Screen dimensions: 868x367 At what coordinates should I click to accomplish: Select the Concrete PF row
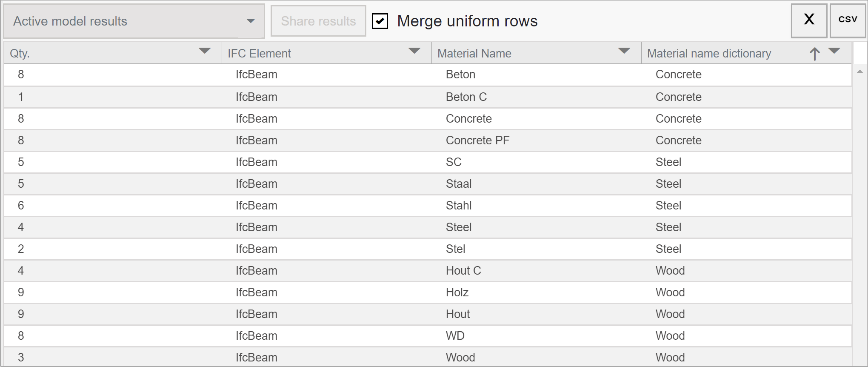point(477,140)
